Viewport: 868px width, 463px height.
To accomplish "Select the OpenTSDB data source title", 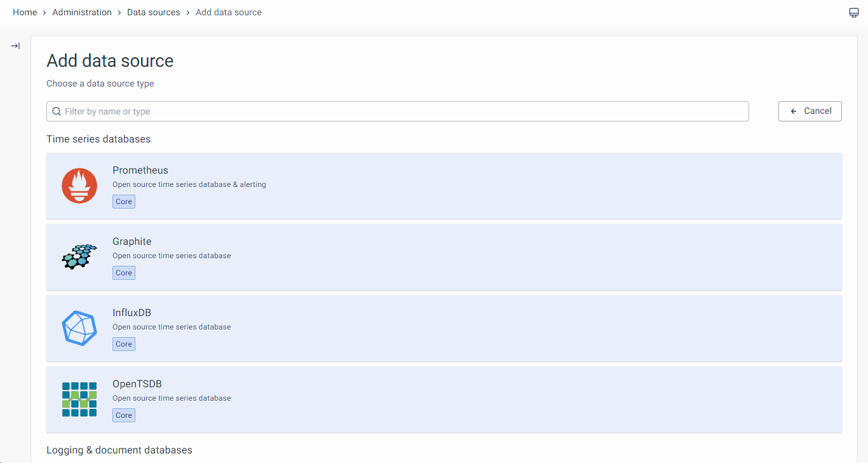I will (x=137, y=384).
